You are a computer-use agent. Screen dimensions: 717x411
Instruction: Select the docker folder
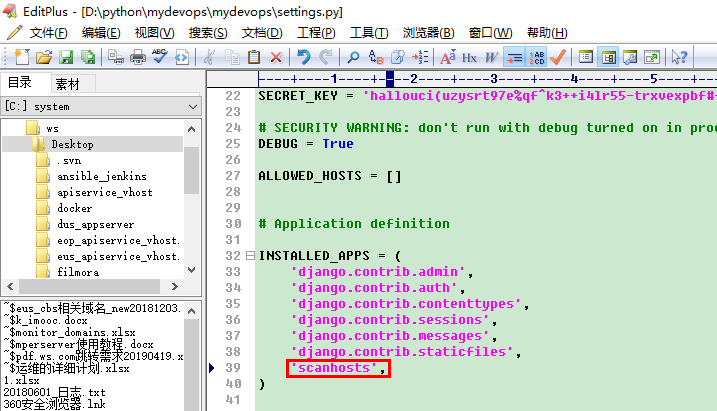coord(75,208)
